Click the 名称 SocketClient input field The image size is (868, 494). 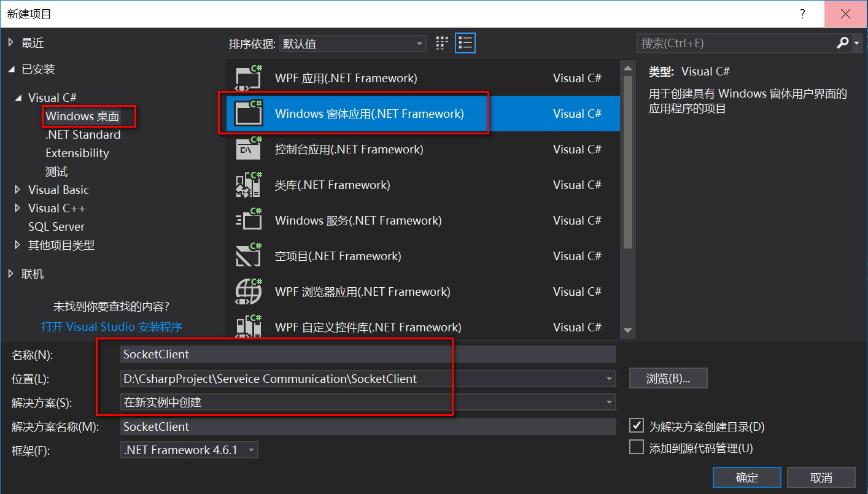[x=368, y=354]
